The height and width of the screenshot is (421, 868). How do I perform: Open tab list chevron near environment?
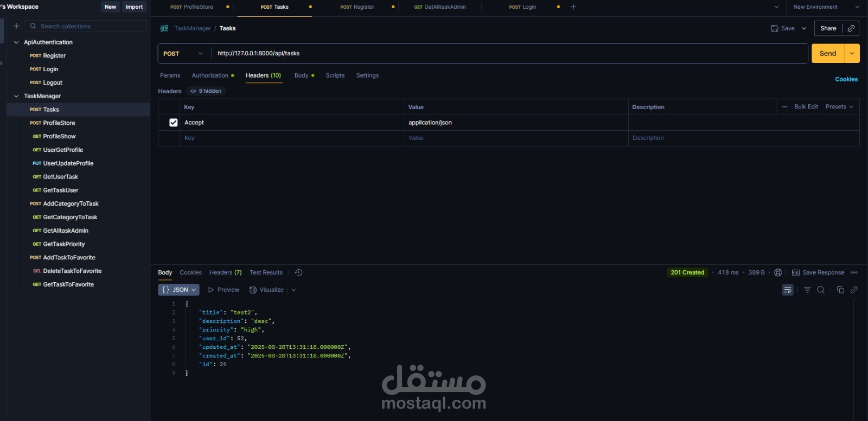click(776, 7)
